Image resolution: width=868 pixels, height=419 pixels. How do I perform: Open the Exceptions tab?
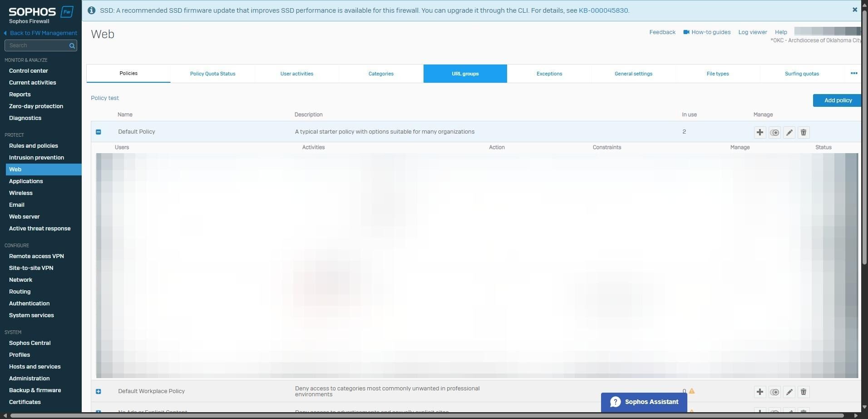click(x=549, y=74)
